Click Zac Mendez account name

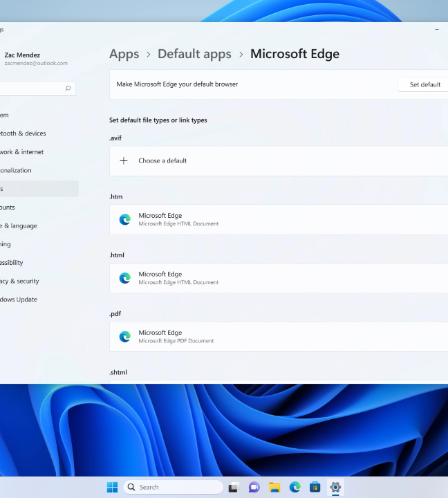(22, 55)
